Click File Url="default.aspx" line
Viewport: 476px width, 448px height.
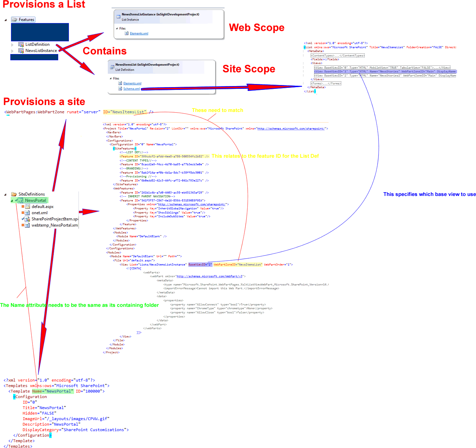click(x=134, y=260)
